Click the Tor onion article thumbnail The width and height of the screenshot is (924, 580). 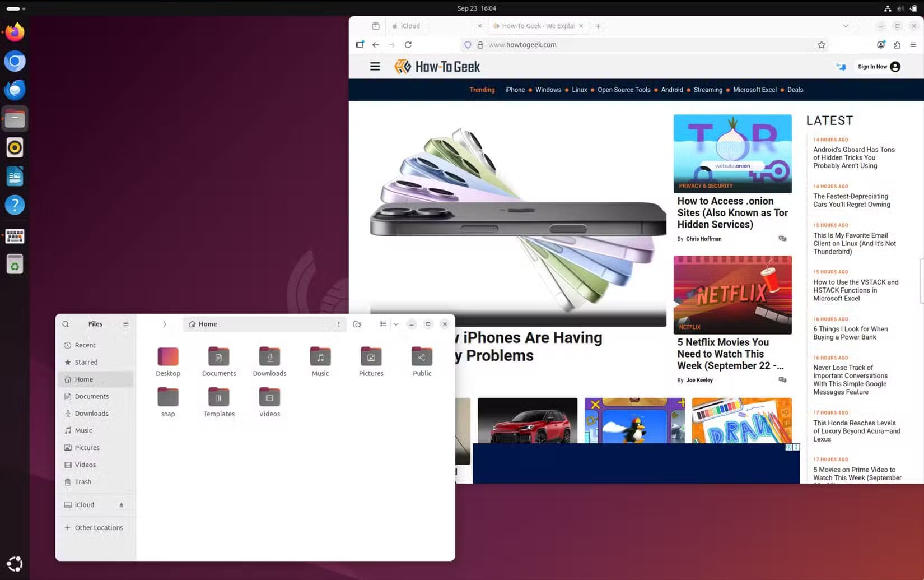(732, 154)
